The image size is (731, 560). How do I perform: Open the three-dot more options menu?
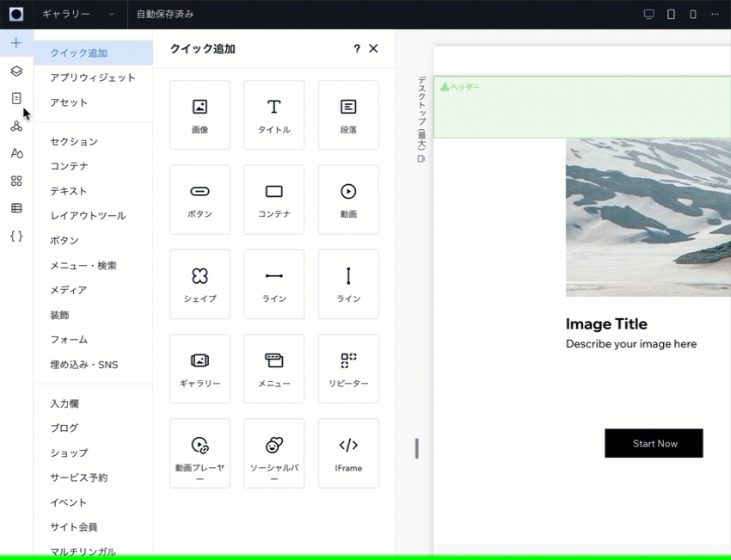click(x=715, y=15)
